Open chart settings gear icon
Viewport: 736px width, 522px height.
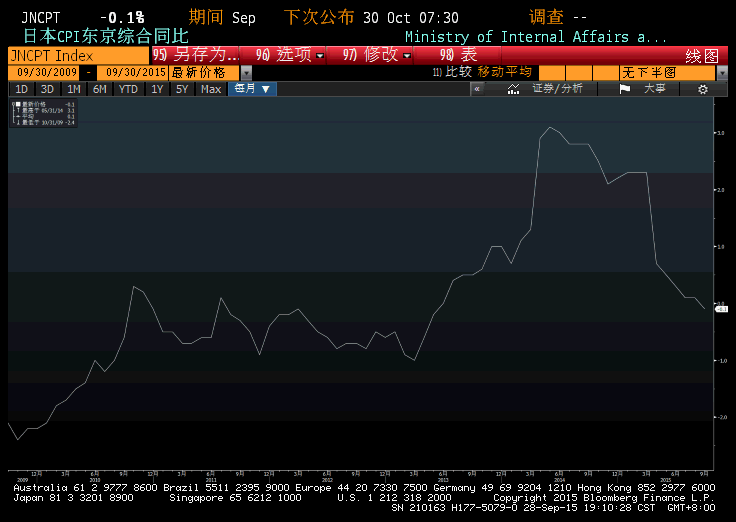tap(702, 89)
